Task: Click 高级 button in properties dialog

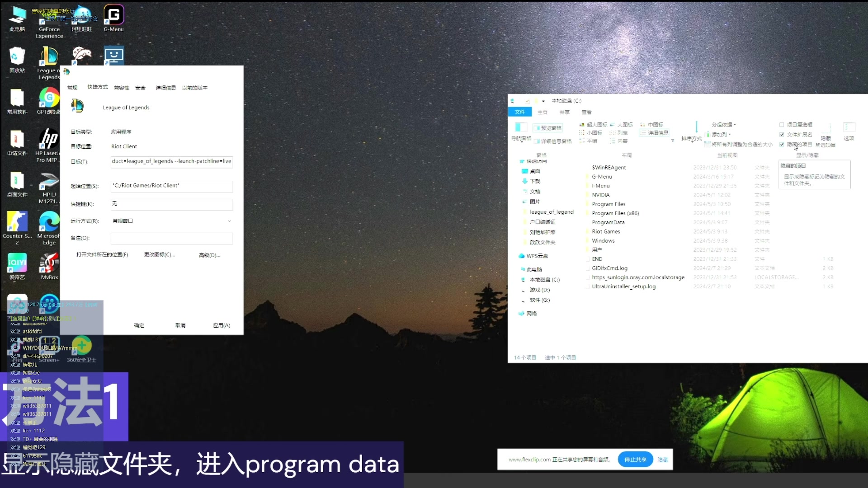Action: coord(210,255)
